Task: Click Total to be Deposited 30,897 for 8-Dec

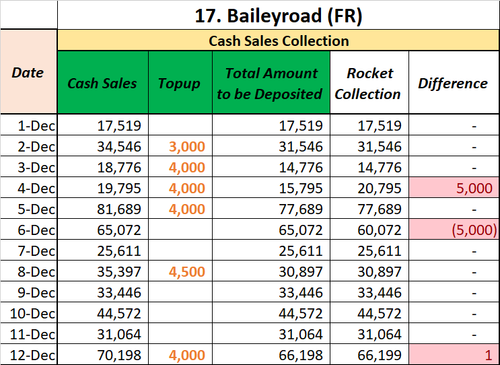Action: coord(271,272)
